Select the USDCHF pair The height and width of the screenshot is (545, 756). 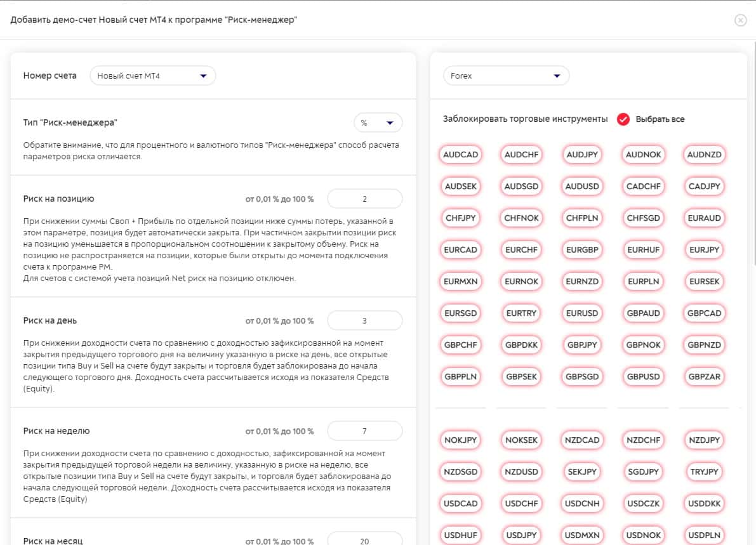(x=521, y=504)
